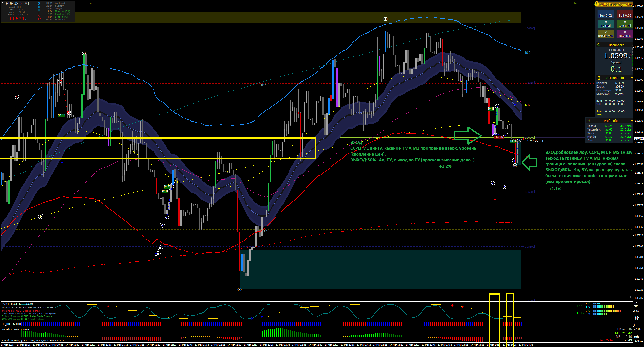The image size is (644, 347).
Task: Click the Breakeven button
Action: click(x=606, y=34)
